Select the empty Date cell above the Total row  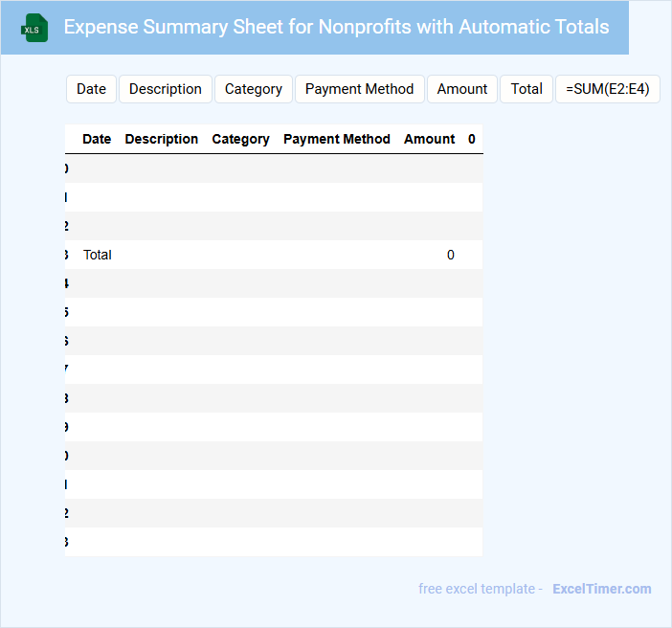[x=97, y=226]
